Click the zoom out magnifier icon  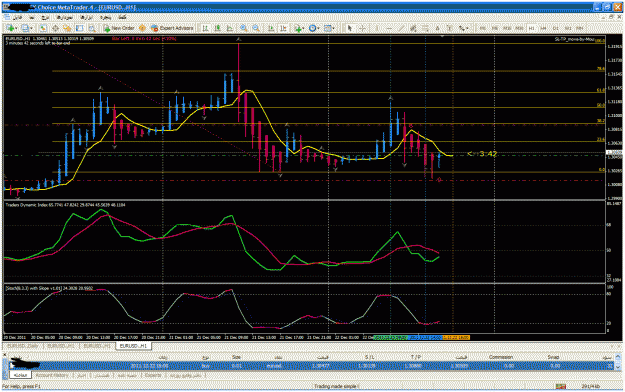coord(256,28)
